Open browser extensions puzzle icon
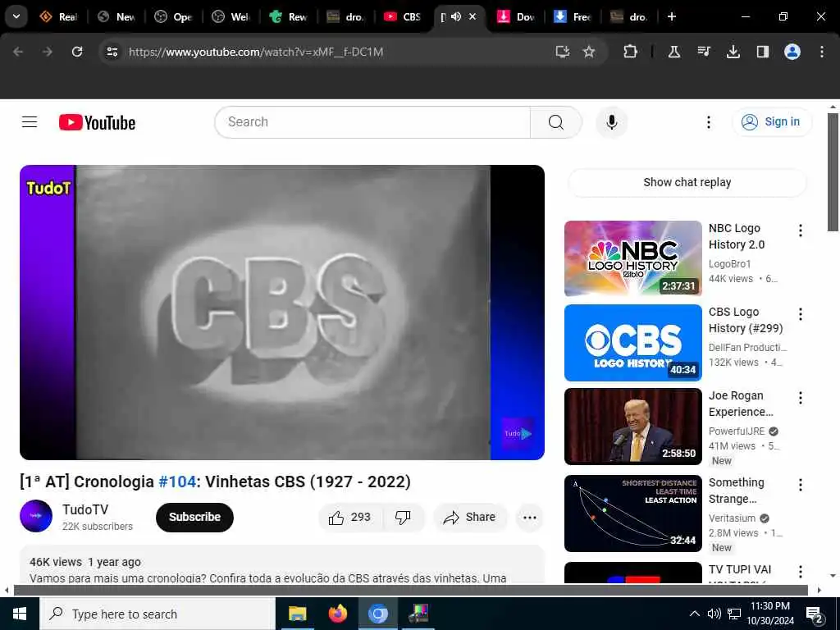The height and width of the screenshot is (630, 840). click(630, 52)
